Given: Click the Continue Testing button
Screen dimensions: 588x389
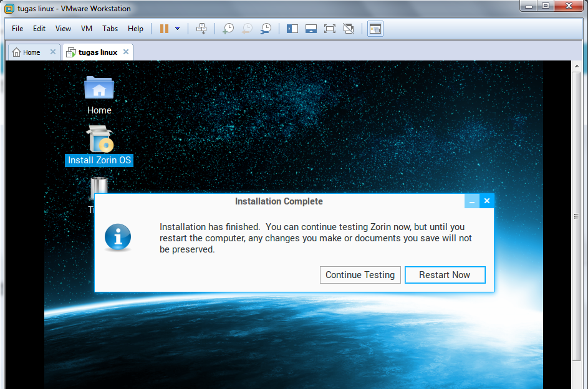Looking at the screenshot, I should [360, 275].
